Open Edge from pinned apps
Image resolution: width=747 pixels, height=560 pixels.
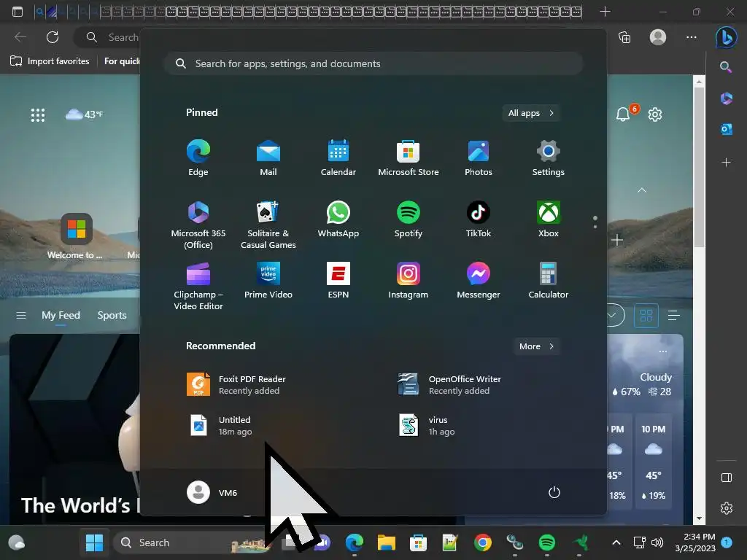(198, 158)
